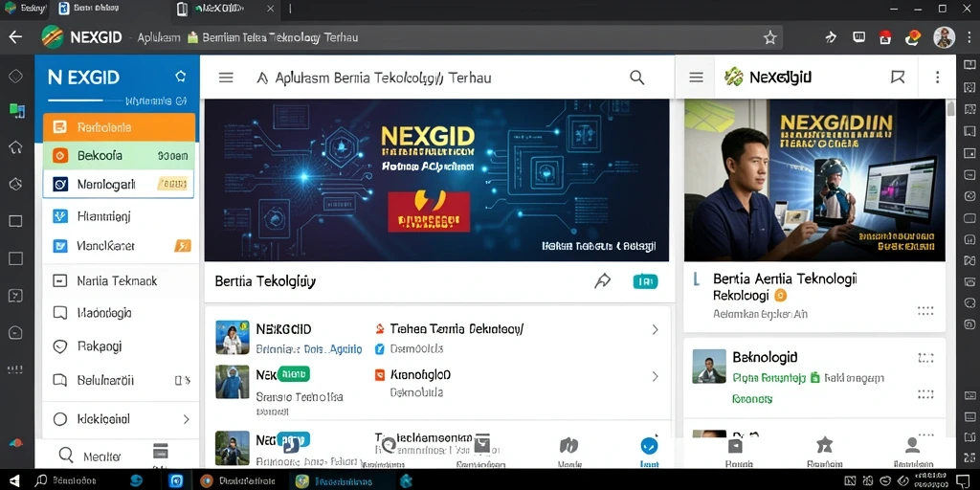Click Bertia Aentia Teknologii article title

pos(785,286)
